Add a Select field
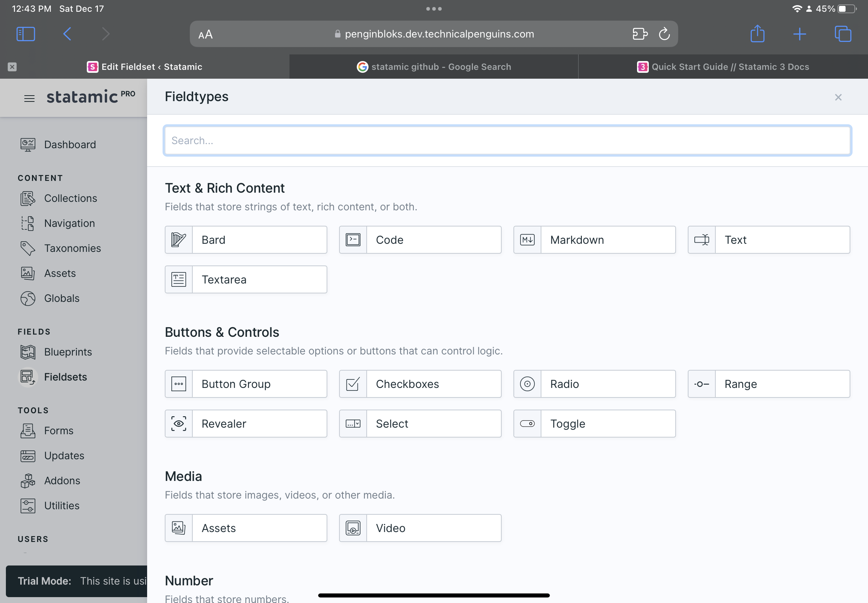The image size is (868, 603). click(x=420, y=424)
